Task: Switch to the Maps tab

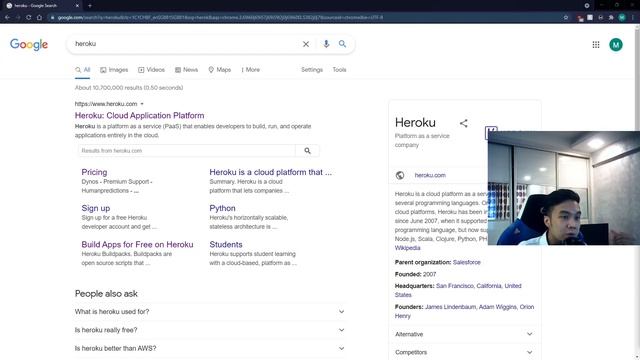Action: 220,70
